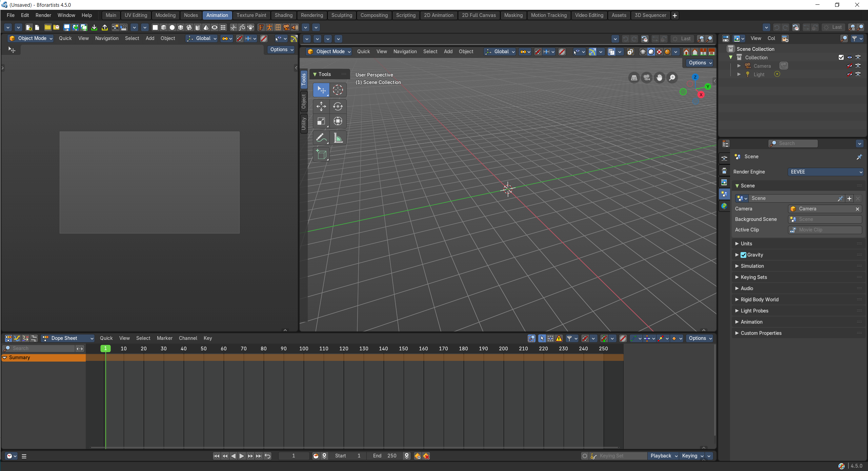
Task: Click the pan hand navigation icon
Action: tap(659, 78)
